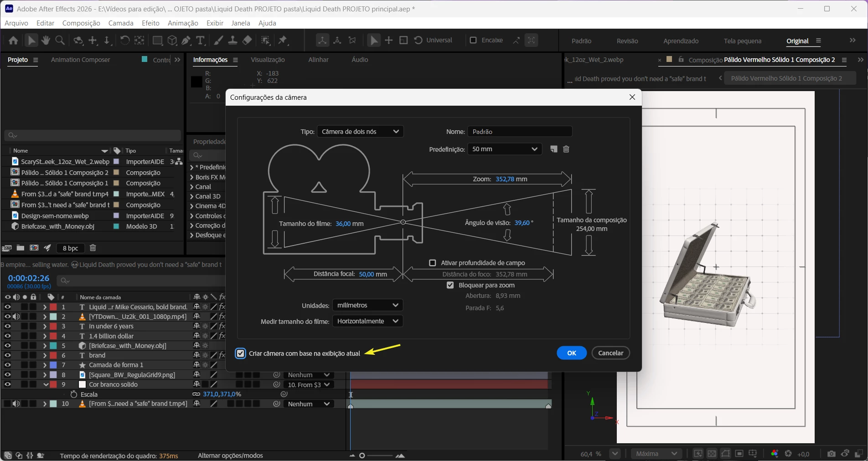This screenshot has width=868, height=461.
Task: Switch to the Revisão workspace
Action: [627, 41]
